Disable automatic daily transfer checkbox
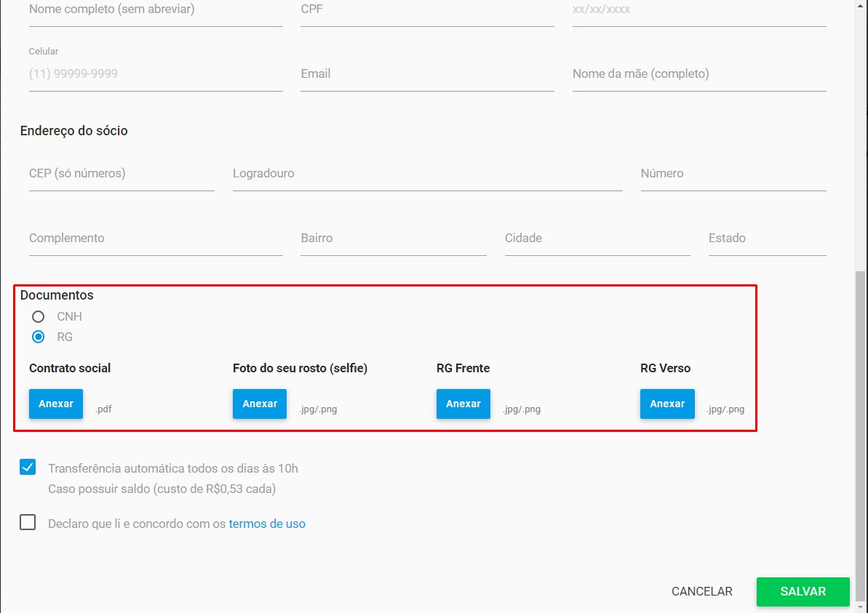Viewport: 868px width, 613px height. tap(28, 468)
